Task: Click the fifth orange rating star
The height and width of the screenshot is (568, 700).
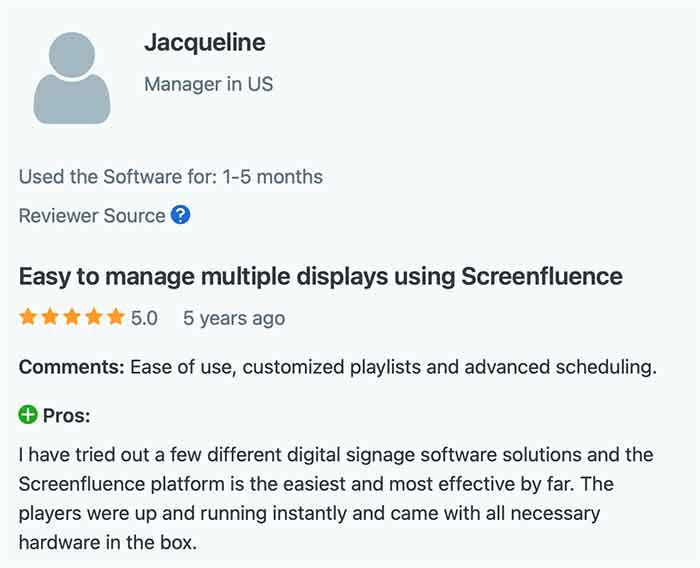Action: tap(118, 318)
